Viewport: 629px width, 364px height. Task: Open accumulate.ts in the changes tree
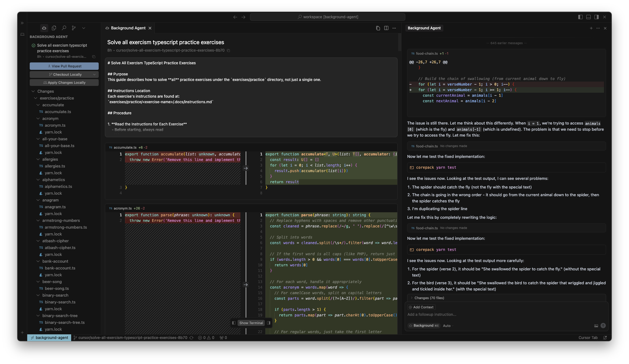click(x=58, y=112)
